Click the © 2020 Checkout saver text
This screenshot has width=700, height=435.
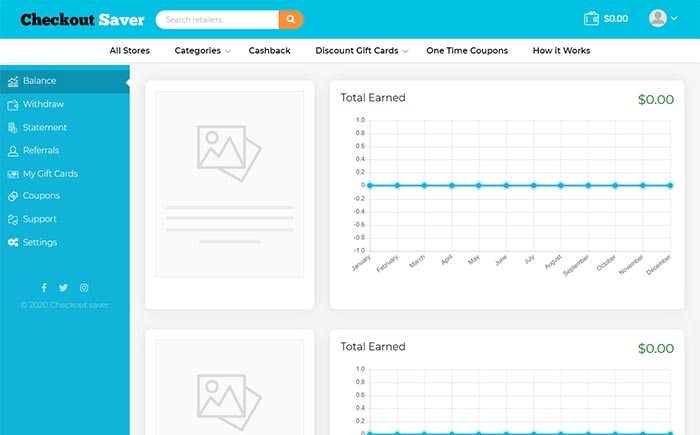tap(65, 305)
